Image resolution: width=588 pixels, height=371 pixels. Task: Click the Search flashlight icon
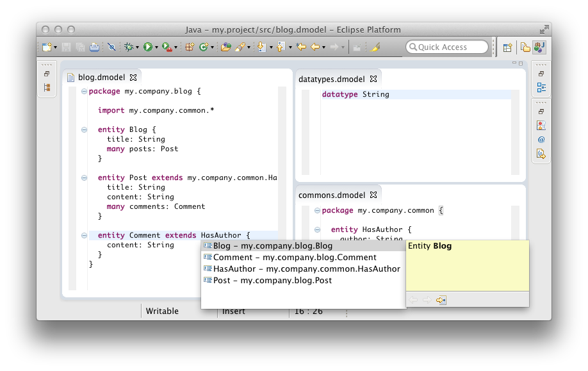tap(240, 47)
